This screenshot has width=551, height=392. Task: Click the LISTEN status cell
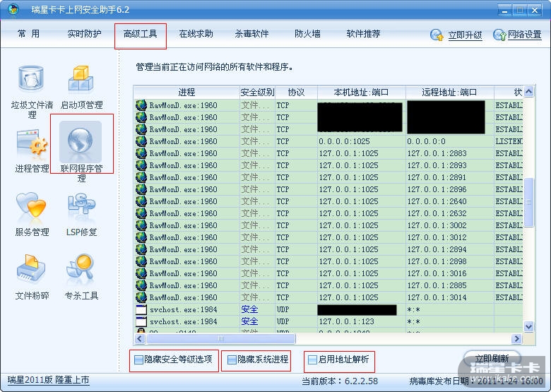(509, 141)
